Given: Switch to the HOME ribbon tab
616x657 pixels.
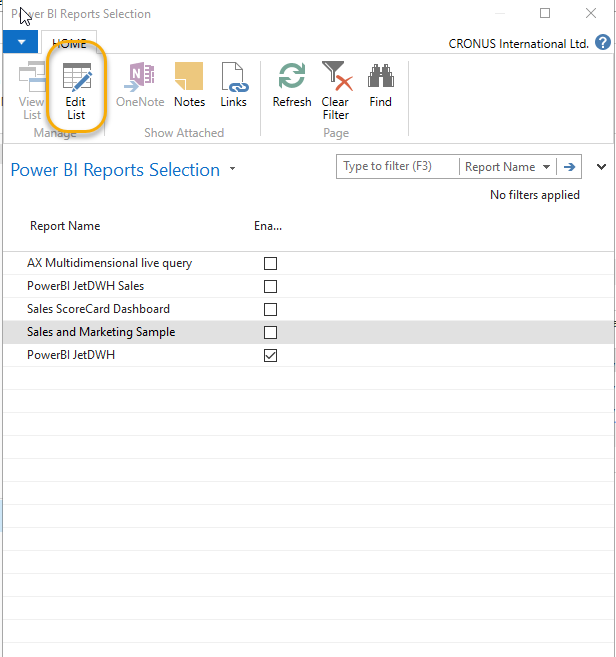Looking at the screenshot, I should [69, 43].
